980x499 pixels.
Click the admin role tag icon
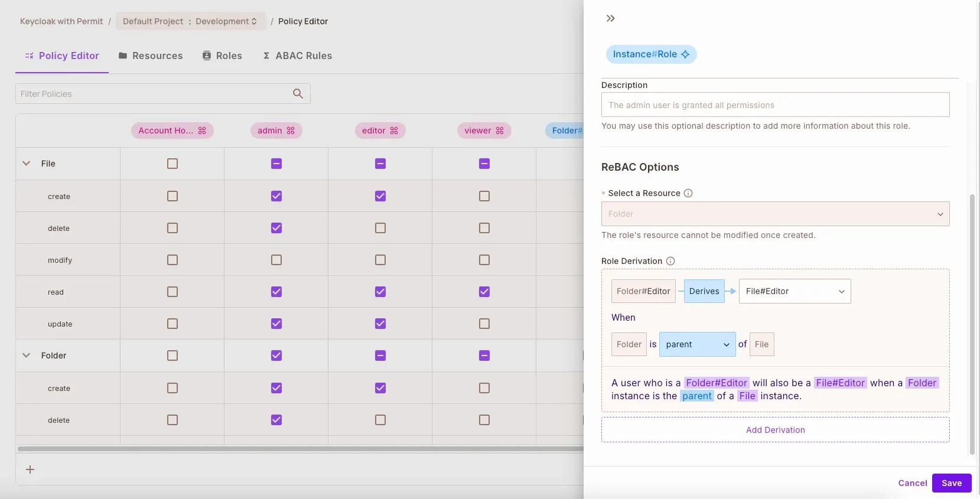pos(291,131)
